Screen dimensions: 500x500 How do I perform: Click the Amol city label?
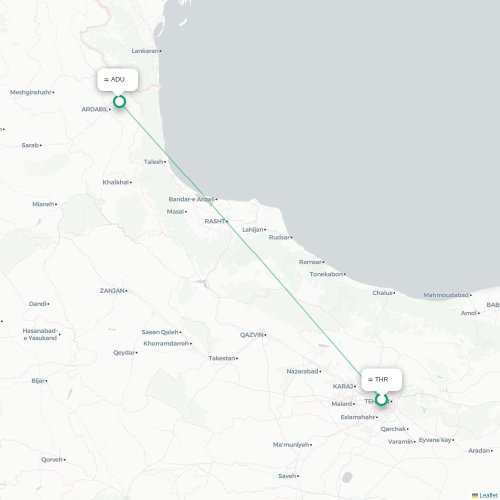[x=469, y=313]
